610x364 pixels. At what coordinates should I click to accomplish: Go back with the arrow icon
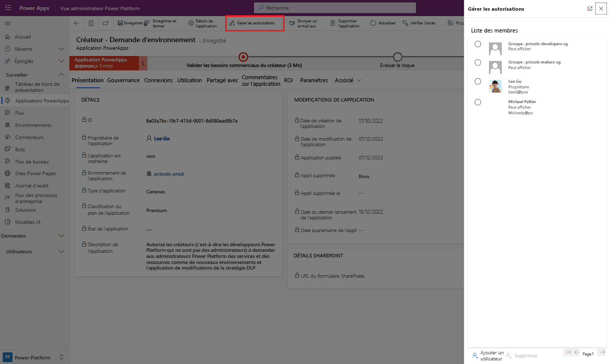point(77,23)
